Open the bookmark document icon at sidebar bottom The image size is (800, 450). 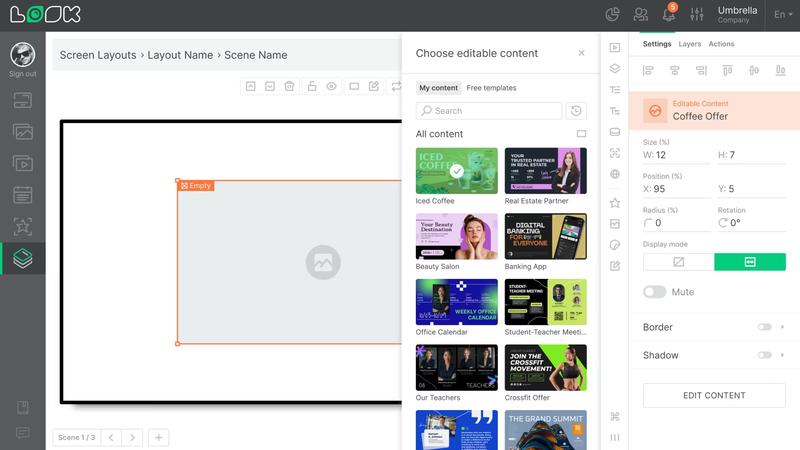coord(22,407)
